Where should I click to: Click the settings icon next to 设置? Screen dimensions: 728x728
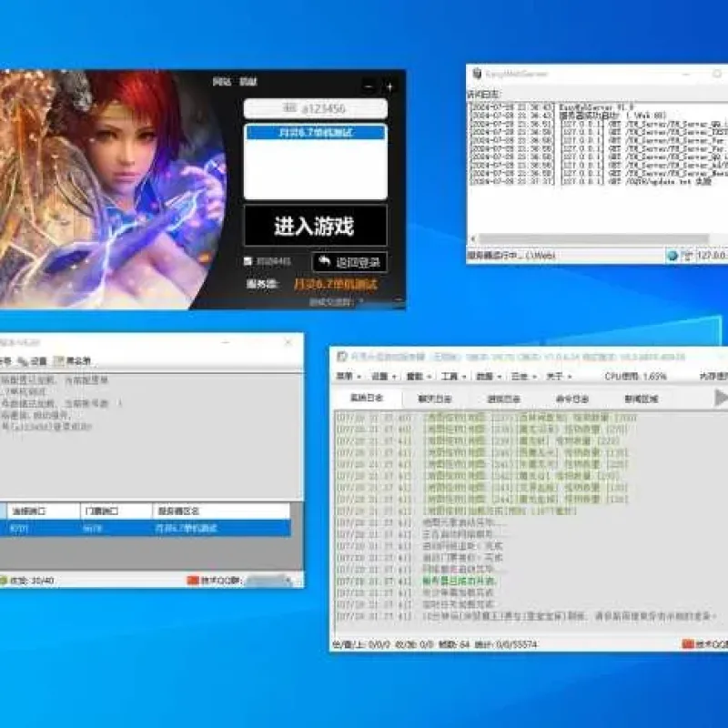tap(24, 360)
